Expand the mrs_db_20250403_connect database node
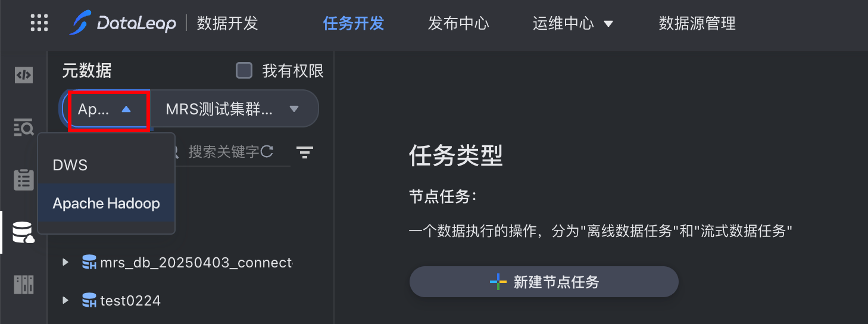Screen dimensions: 868x324 point(66,262)
